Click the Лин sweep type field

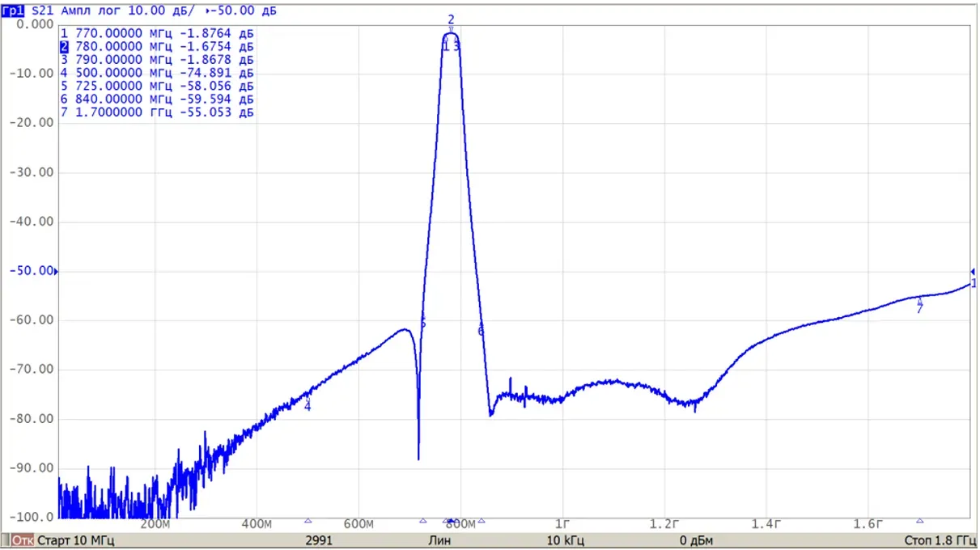440,540
